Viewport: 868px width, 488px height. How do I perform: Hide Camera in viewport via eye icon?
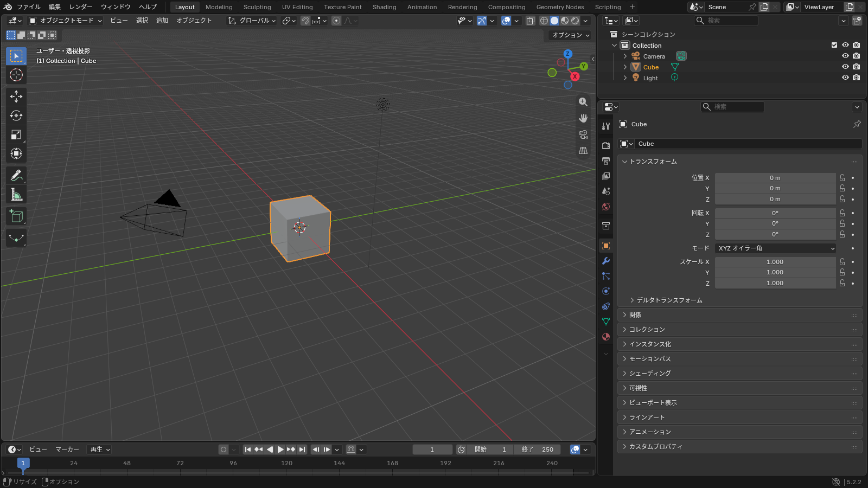click(845, 56)
